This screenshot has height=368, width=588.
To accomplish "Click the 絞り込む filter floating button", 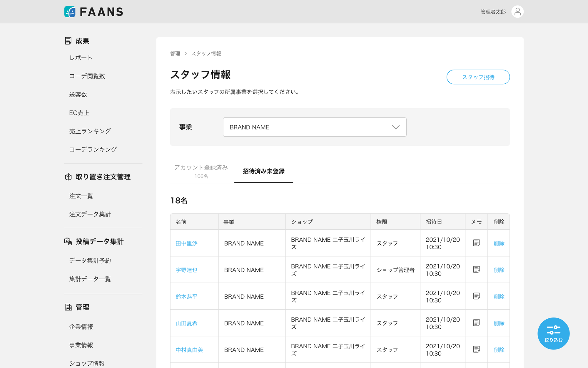I will (x=553, y=333).
